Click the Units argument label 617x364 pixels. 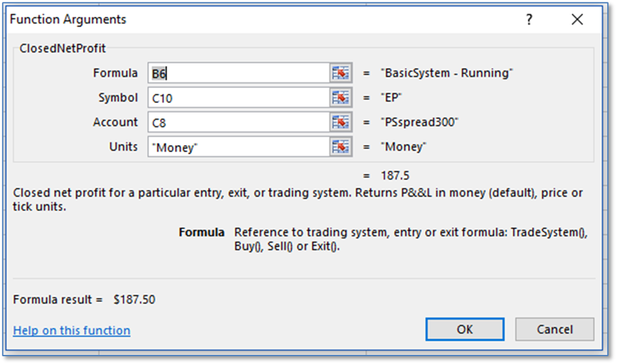point(123,147)
